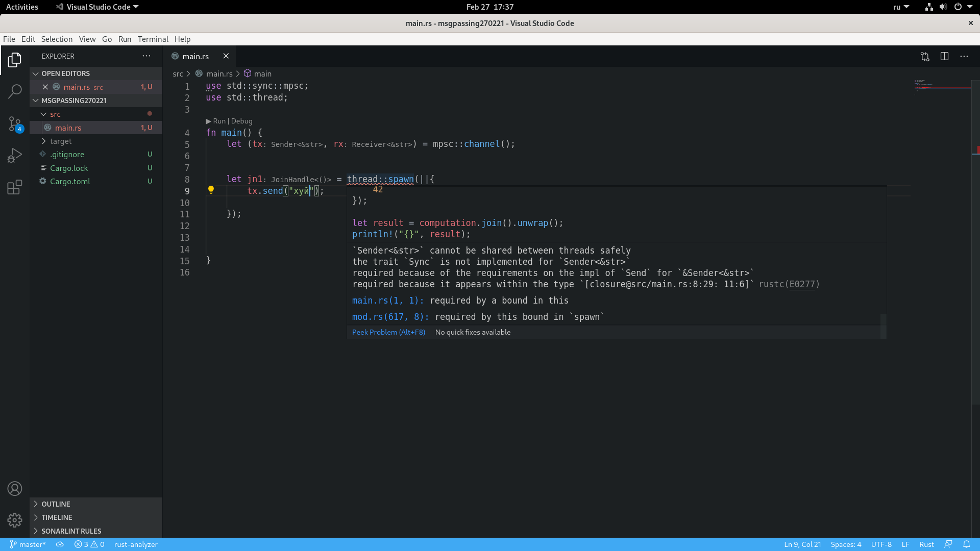
Task: Open notifications bell in status bar
Action: coord(966,544)
